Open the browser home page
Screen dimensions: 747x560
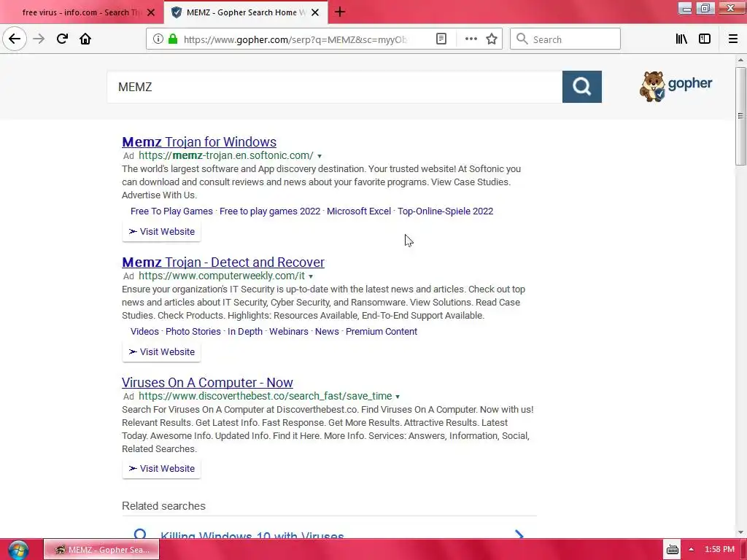click(x=85, y=39)
